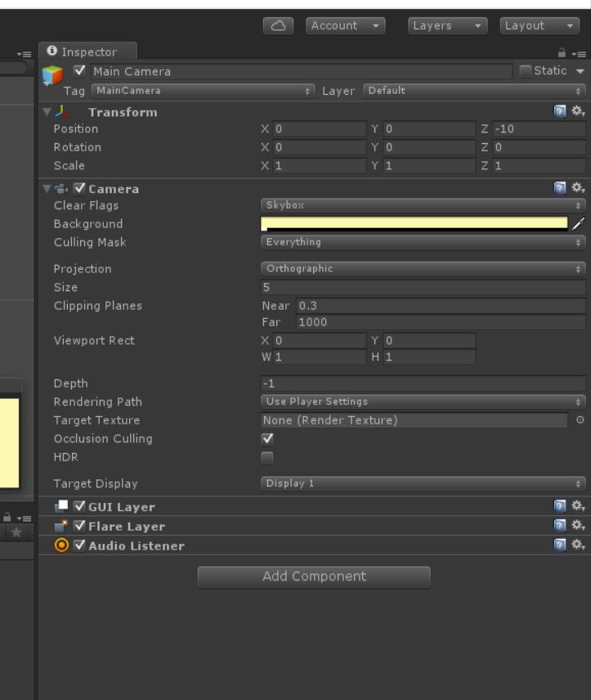Click the GameObject cube icon
The height and width of the screenshot is (700, 591).
coord(52,75)
